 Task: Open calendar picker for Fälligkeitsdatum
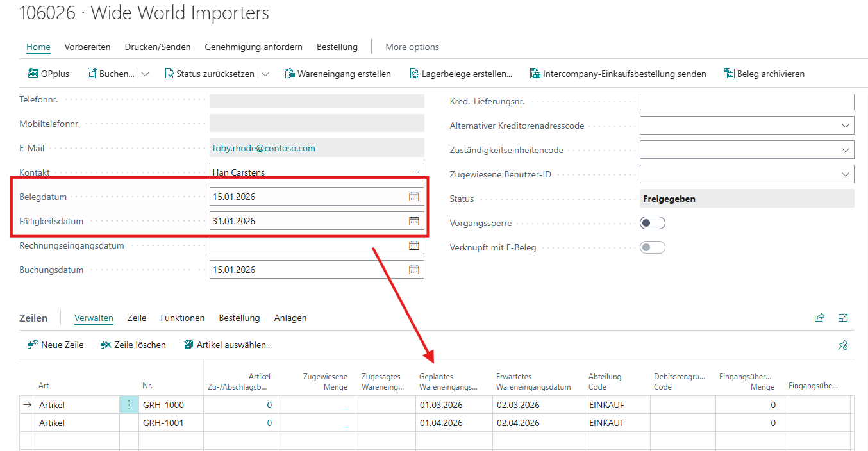(414, 221)
